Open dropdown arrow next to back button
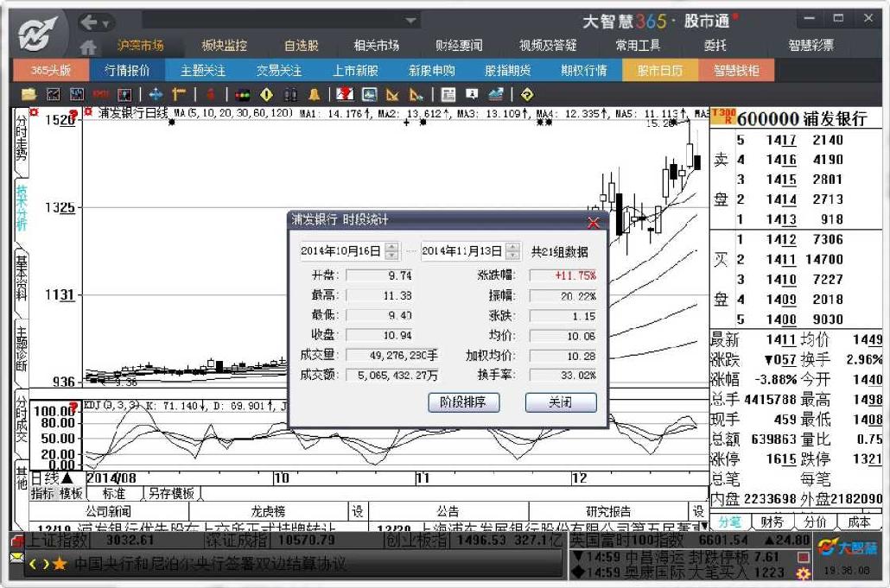Image resolution: width=890 pixels, height=588 pixels. click(105, 23)
